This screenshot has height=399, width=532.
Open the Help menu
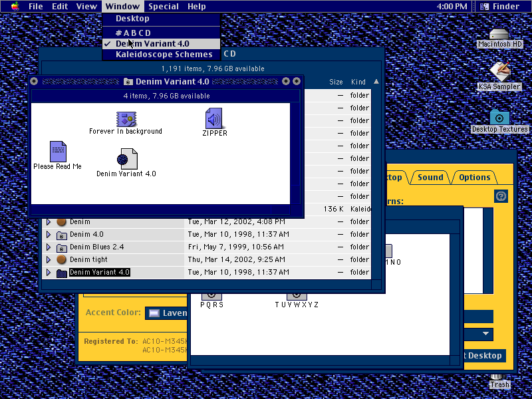point(196,7)
